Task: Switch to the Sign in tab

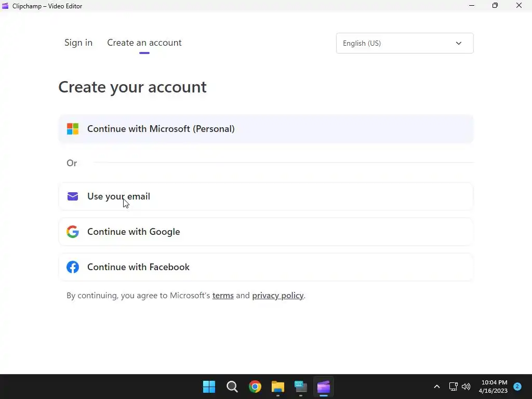Action: point(78,43)
